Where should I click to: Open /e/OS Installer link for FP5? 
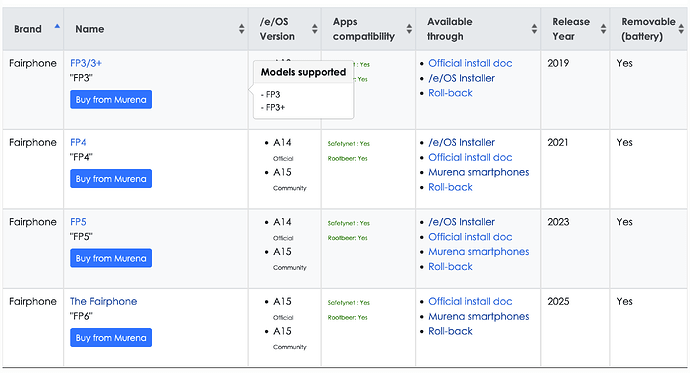(461, 222)
